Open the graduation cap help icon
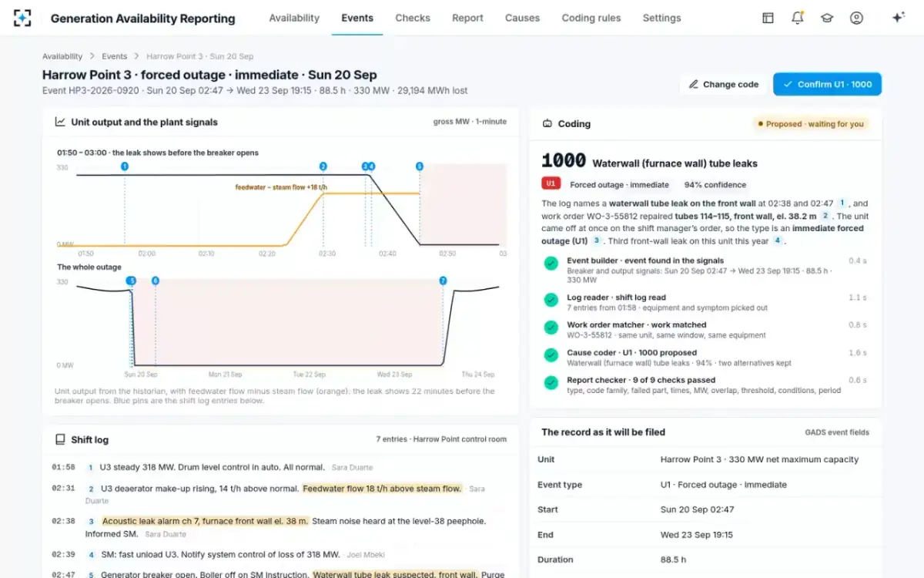Screen dimensions: 924x578 tap(827, 18)
